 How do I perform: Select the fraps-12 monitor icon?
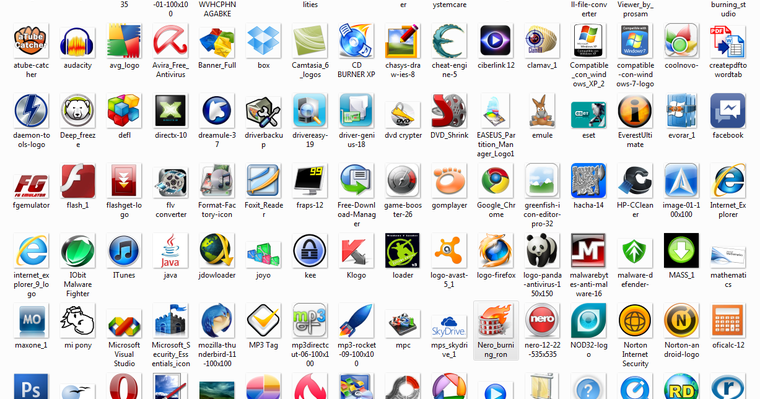(x=310, y=181)
